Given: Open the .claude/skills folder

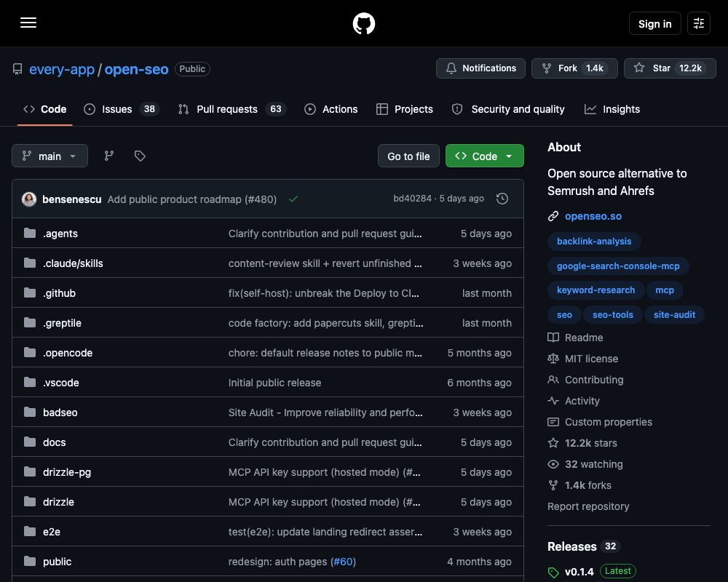Looking at the screenshot, I should click(x=73, y=263).
